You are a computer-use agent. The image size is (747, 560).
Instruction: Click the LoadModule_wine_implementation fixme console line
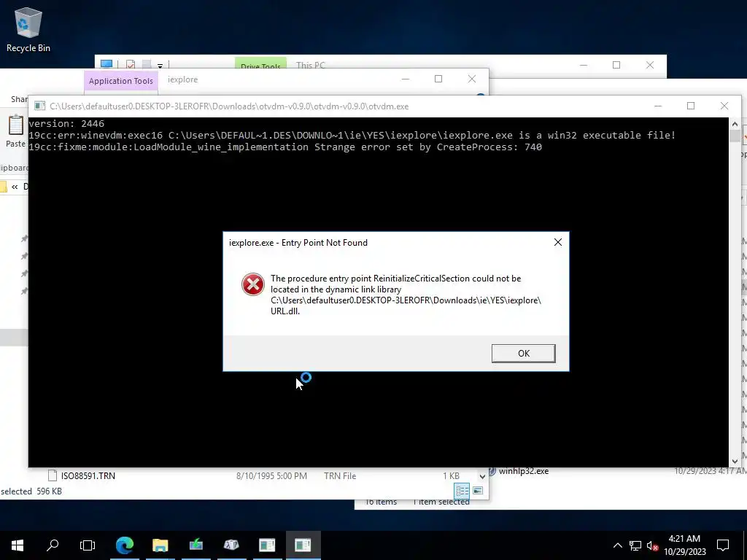coord(285,147)
